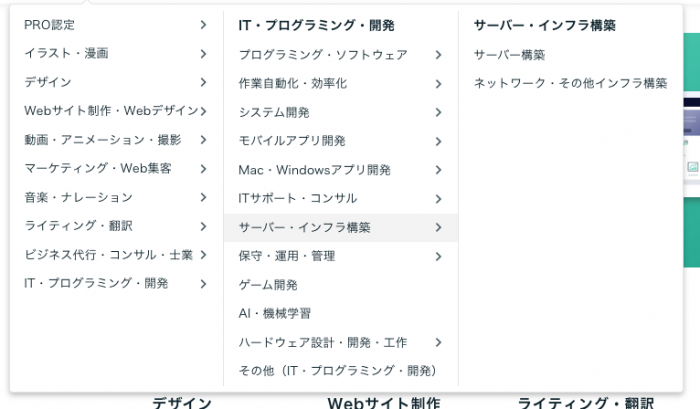Select Webサイト制作・Webデザイン category
Screen dimensions: 700x409
pos(110,111)
